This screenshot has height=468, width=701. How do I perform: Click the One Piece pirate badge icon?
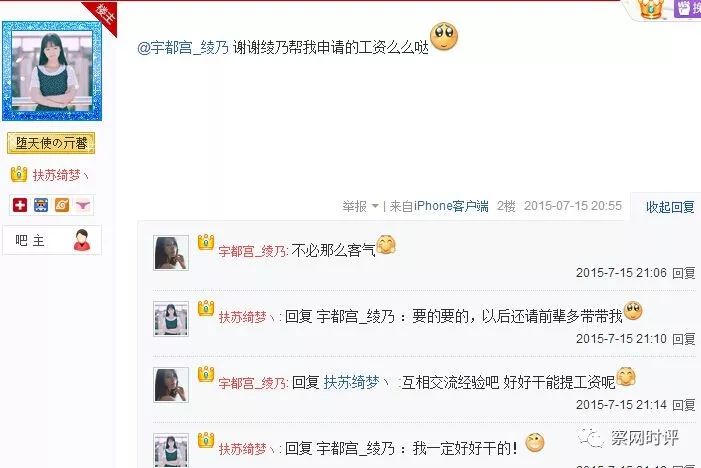41,205
